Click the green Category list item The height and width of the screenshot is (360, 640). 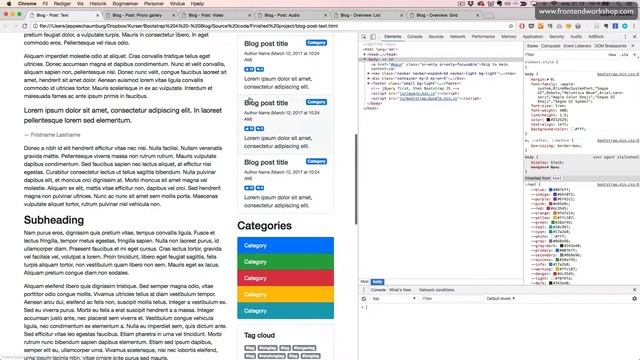[285, 262]
